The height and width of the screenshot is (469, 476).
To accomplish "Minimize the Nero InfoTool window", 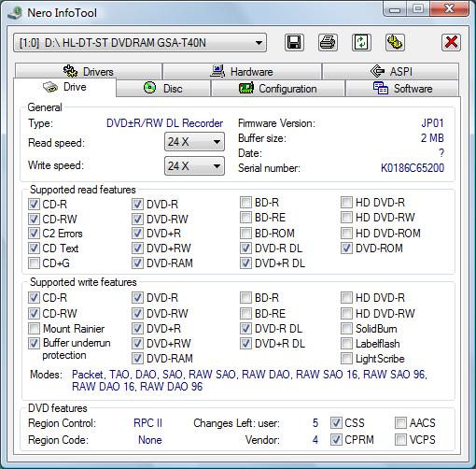I will [x=395, y=9].
